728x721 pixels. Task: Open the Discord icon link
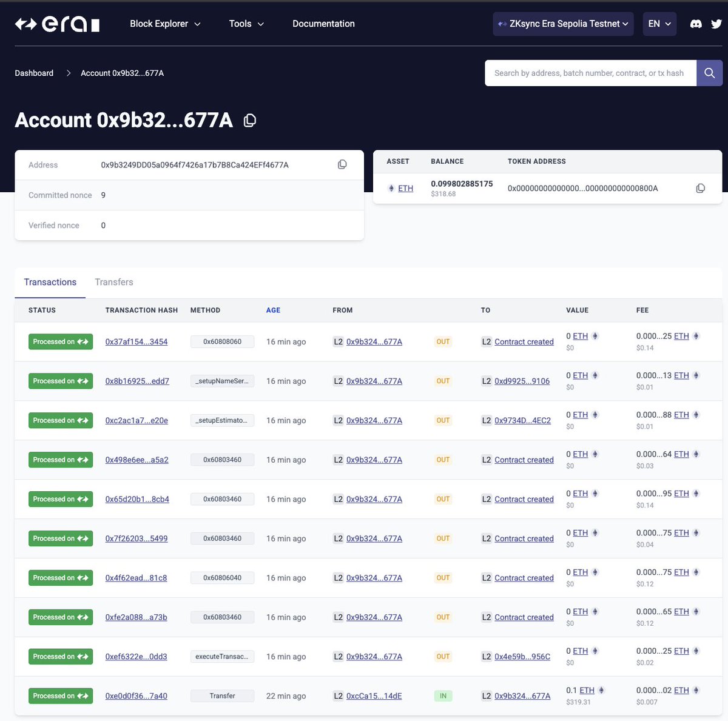coord(696,24)
